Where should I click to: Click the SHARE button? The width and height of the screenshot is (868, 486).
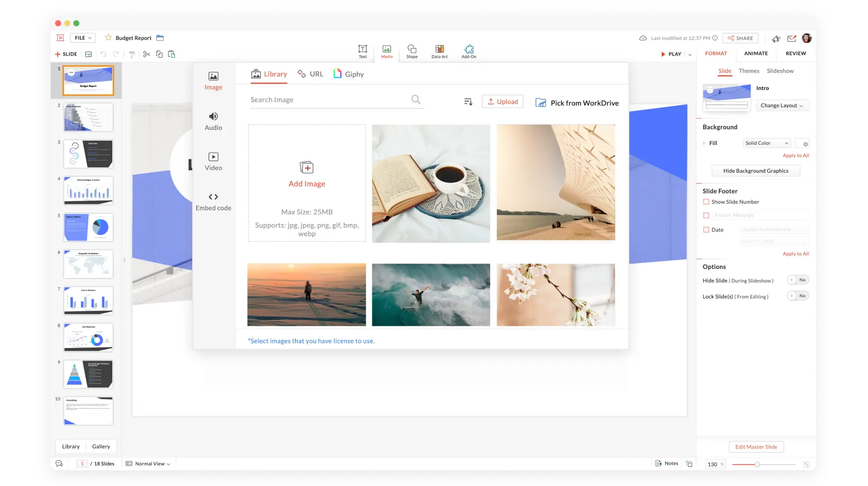(740, 38)
